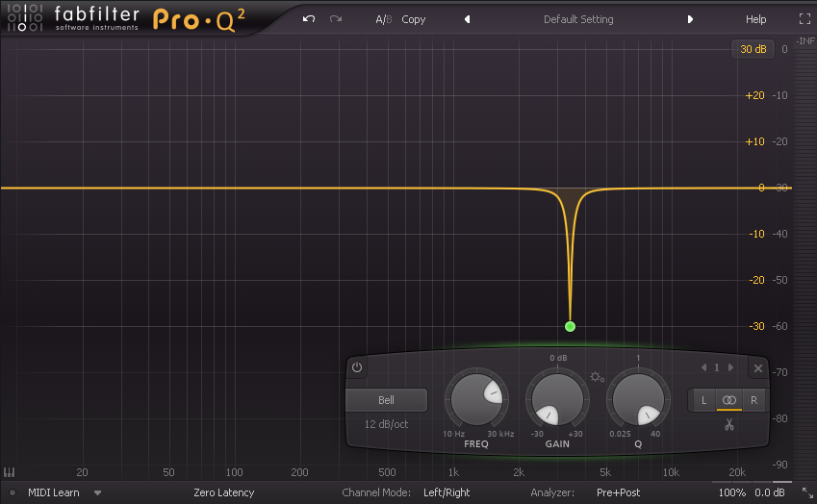Open the Help menu
The image size is (817, 504).
[x=755, y=19]
